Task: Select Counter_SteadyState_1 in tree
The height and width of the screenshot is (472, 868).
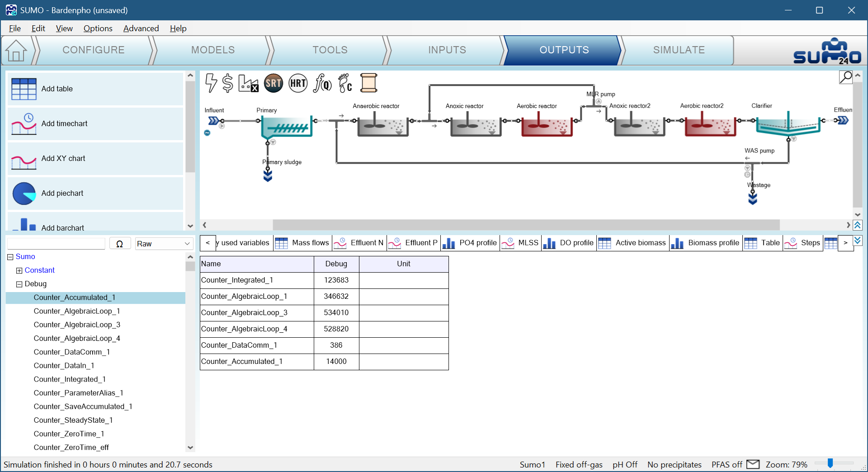Action: tap(73, 420)
